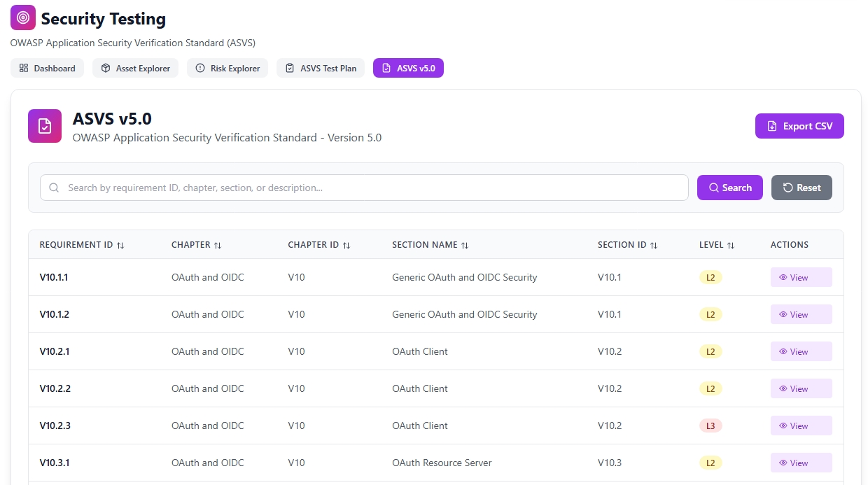Switch to the Asset Explorer tab
Screen dimensions: 868x485
coord(136,68)
